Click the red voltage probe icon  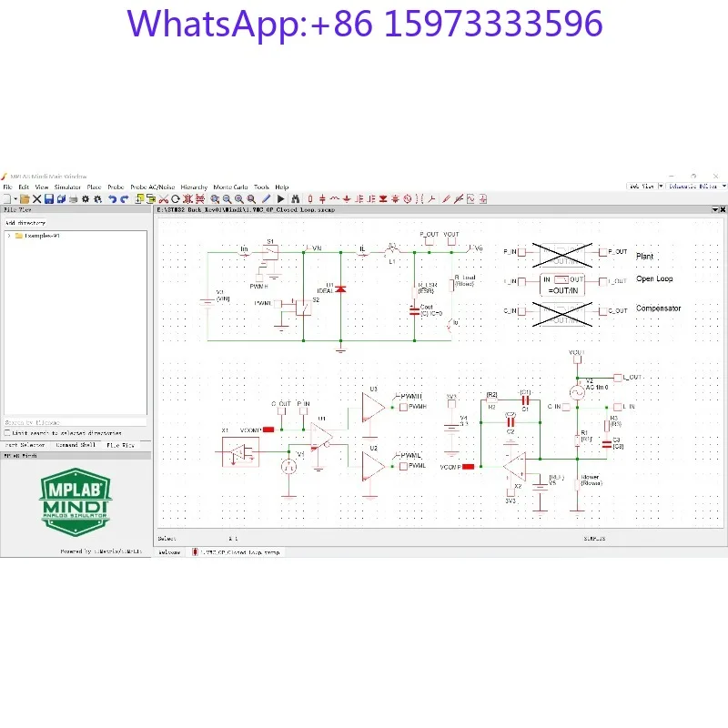click(x=446, y=199)
